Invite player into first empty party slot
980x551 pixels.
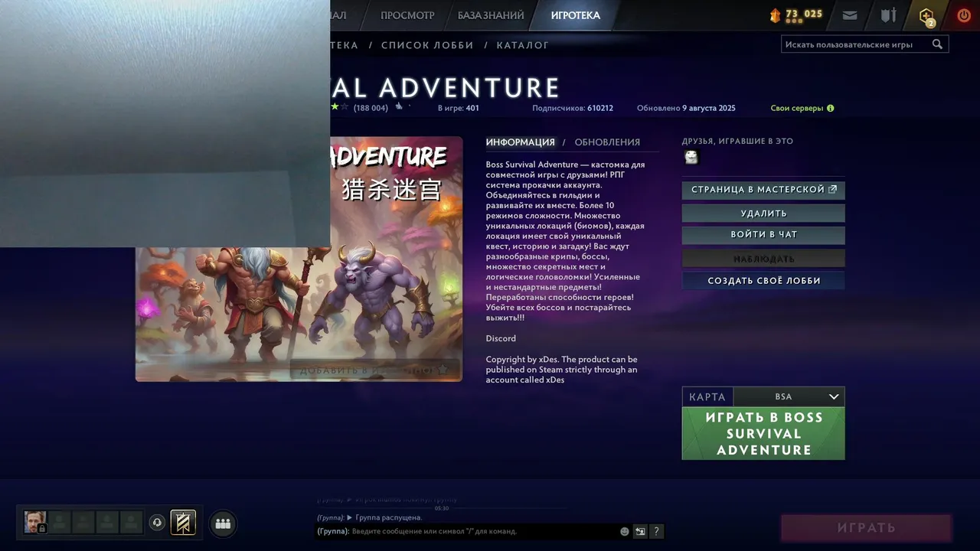point(60,523)
